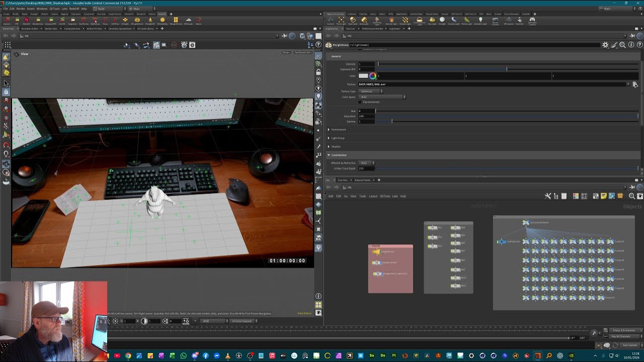Click the RSLightDome shelf tool
Screen dimensions: 644x362
point(137,21)
